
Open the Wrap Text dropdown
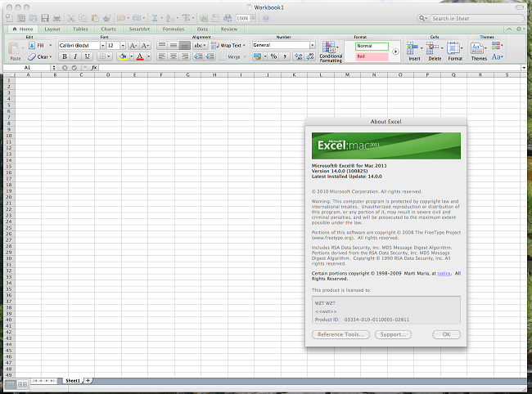244,46
